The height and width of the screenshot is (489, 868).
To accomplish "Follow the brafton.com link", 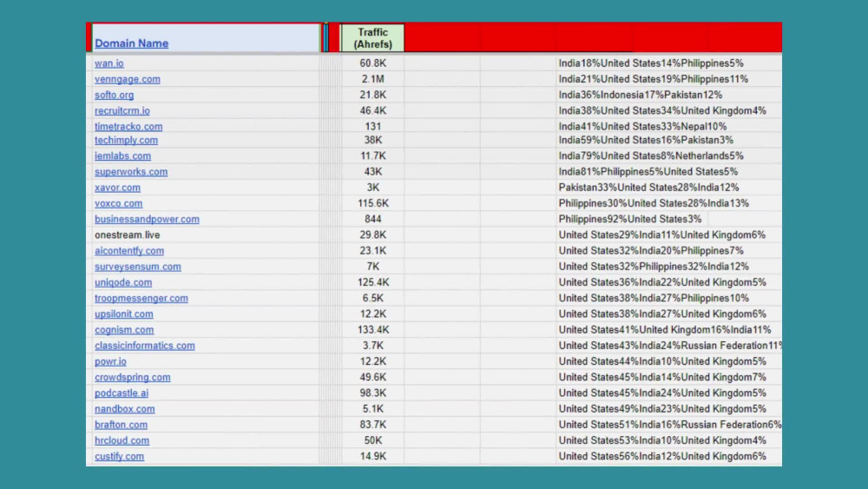I will tap(121, 425).
